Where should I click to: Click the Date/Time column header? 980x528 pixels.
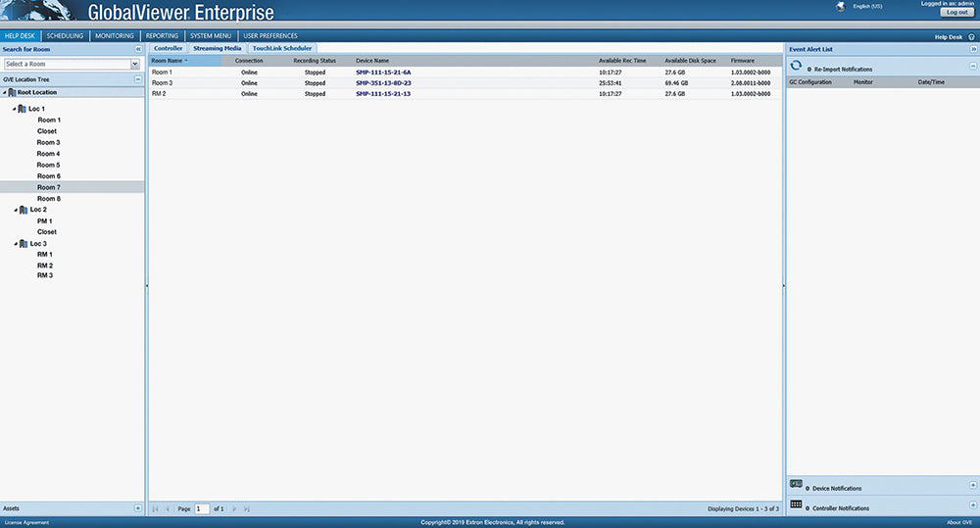click(931, 82)
